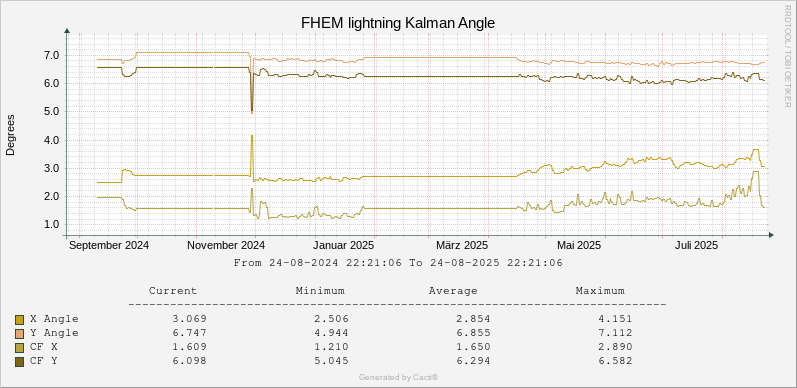Click the graph title FHEM lightning Kalman Angle
This screenshot has height=388, width=797.
[x=398, y=23]
